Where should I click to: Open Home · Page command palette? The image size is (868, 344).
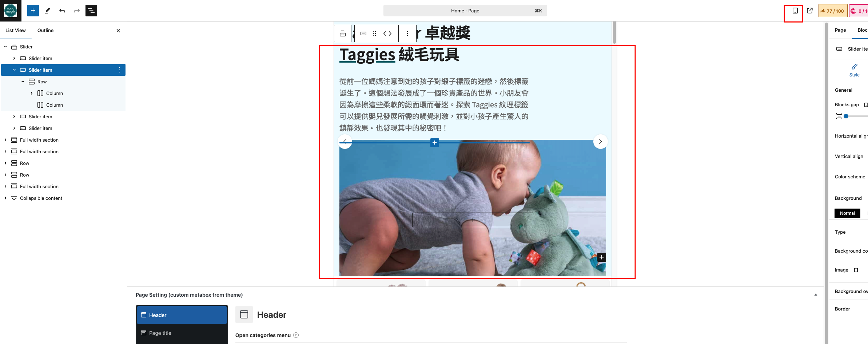(465, 11)
